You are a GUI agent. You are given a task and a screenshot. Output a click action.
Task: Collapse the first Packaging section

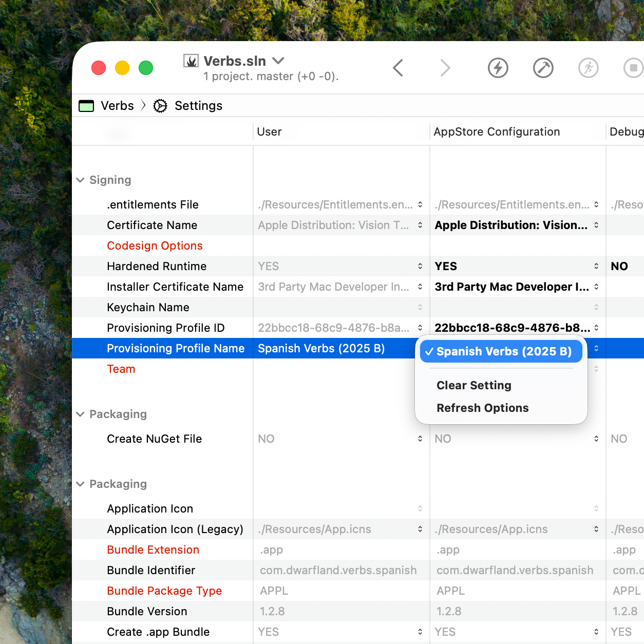click(x=80, y=414)
